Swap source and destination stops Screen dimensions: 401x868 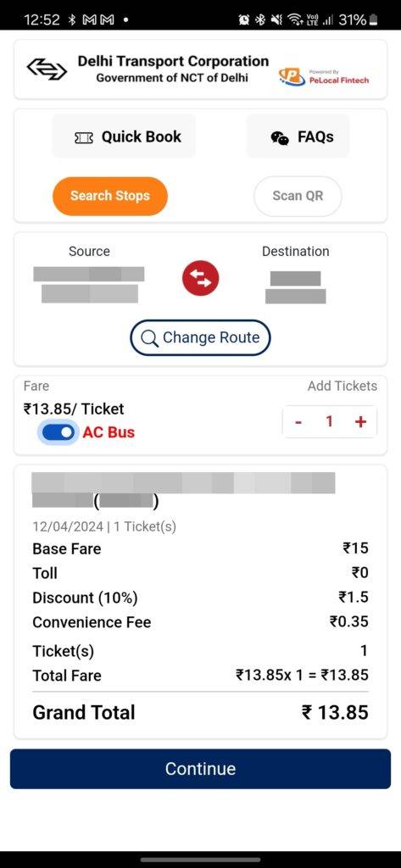coord(200,278)
